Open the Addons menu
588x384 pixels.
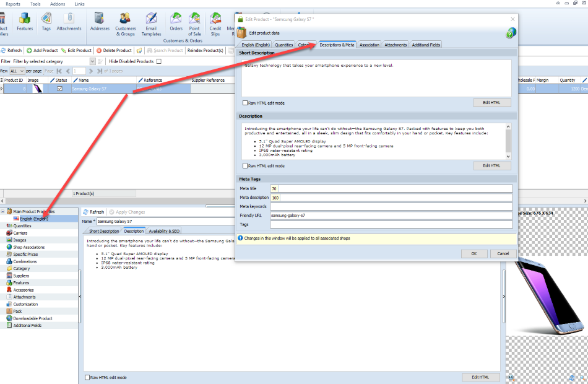(x=58, y=4)
